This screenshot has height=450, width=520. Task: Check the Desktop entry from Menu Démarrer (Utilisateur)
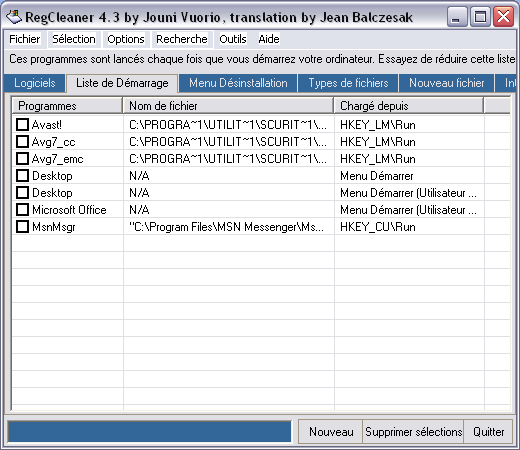[23, 193]
